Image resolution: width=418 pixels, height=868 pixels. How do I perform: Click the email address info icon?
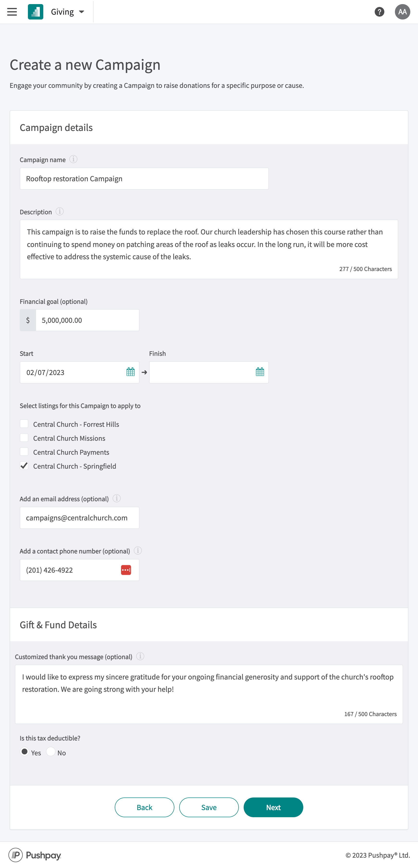pyautogui.click(x=116, y=498)
